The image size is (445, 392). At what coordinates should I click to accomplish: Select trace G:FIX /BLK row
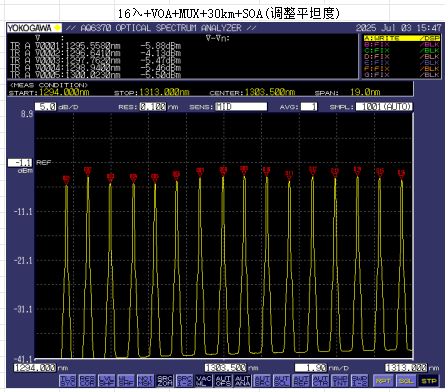tap(402, 75)
